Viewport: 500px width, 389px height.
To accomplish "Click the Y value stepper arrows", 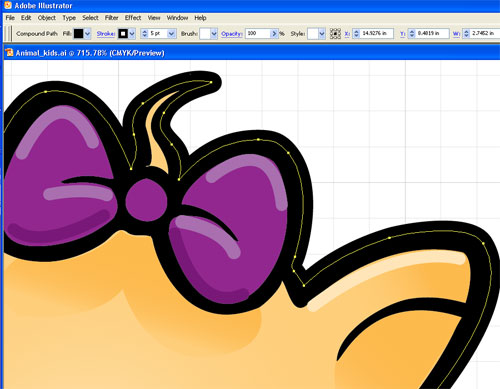I will [x=412, y=33].
